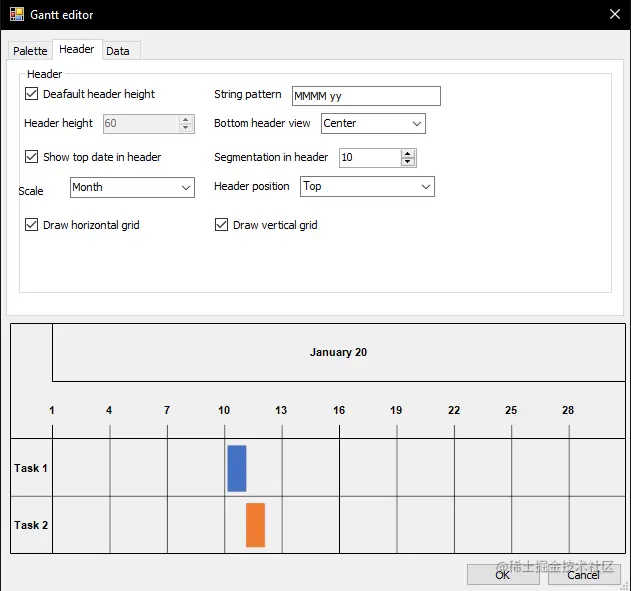Viewport: 631px width, 591px height.
Task: Click day 7 in the timeline header
Action: [x=167, y=410]
